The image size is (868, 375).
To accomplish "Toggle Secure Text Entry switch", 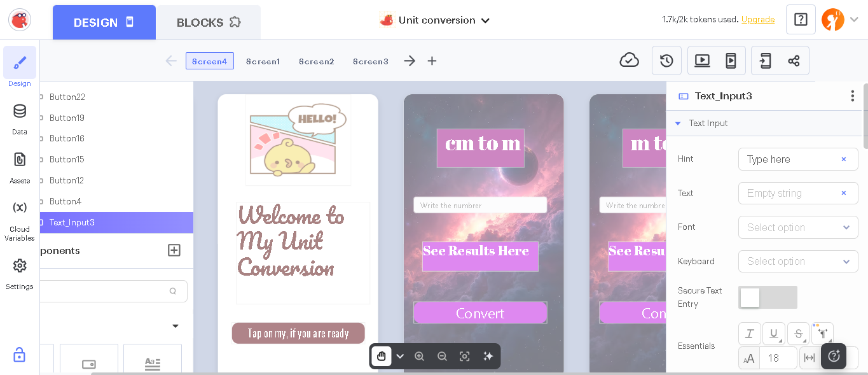I will 768,297.
